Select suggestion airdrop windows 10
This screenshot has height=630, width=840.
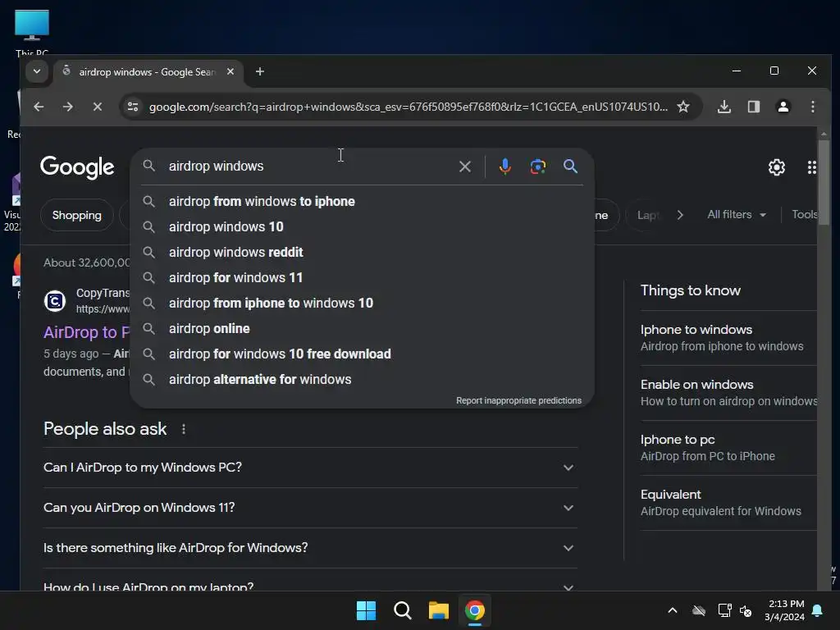pos(362,226)
